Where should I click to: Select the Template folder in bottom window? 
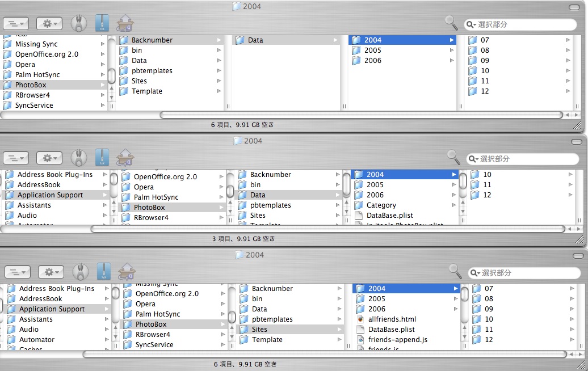click(267, 340)
